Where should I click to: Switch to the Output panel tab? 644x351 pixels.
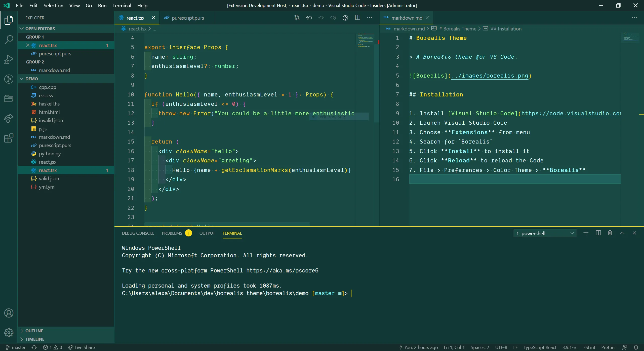pos(207,233)
